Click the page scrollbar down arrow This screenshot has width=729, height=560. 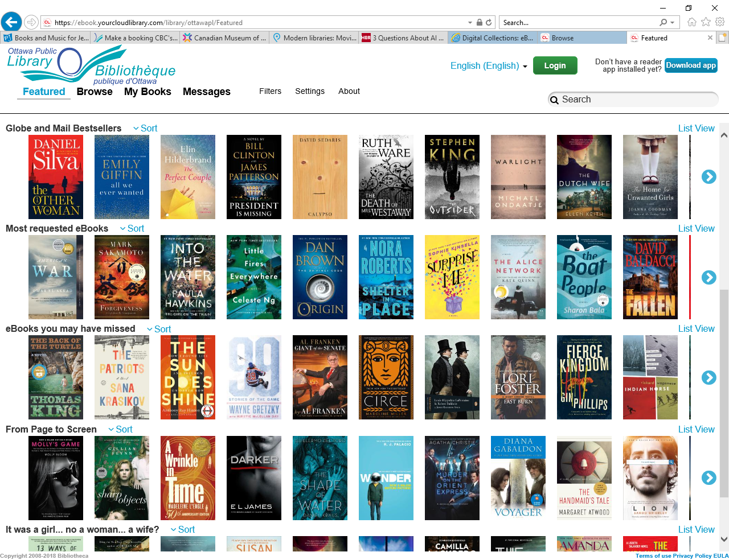coord(724,539)
